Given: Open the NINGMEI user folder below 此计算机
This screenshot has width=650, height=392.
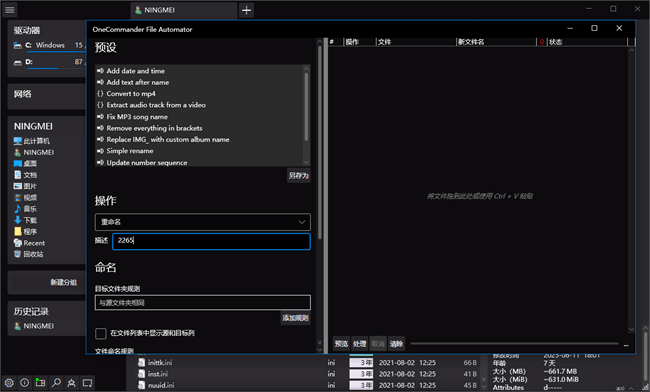Looking at the screenshot, I should pyautogui.click(x=34, y=152).
